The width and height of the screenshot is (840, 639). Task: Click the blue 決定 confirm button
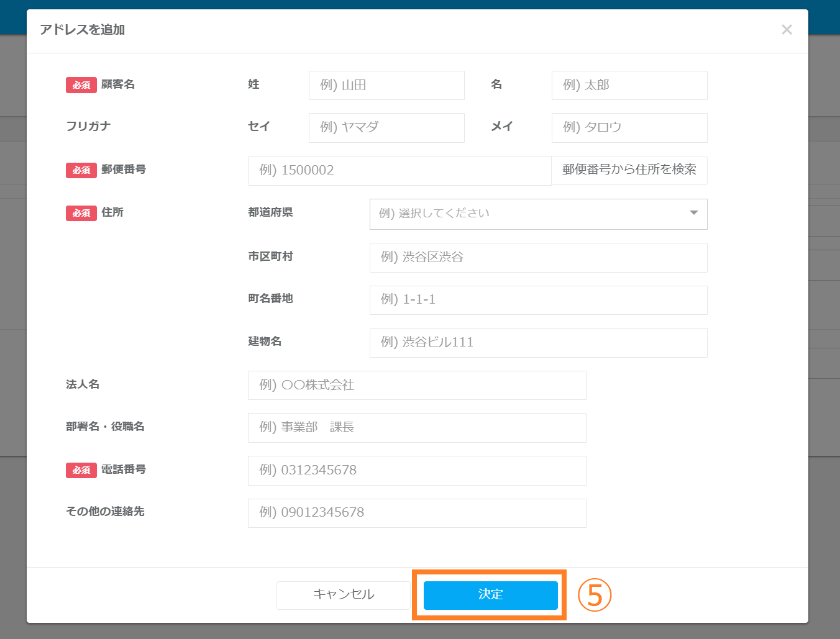tap(490, 595)
